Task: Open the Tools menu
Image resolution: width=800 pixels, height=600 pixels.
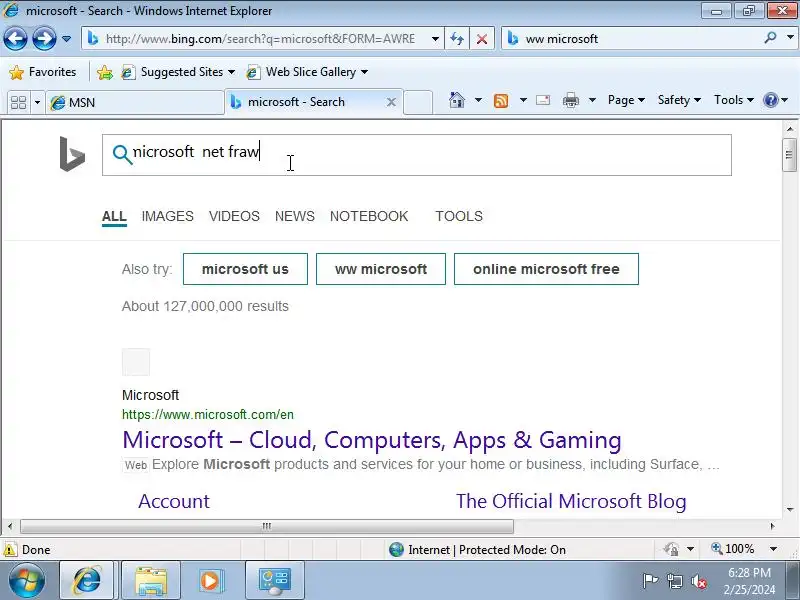Action: tap(734, 100)
